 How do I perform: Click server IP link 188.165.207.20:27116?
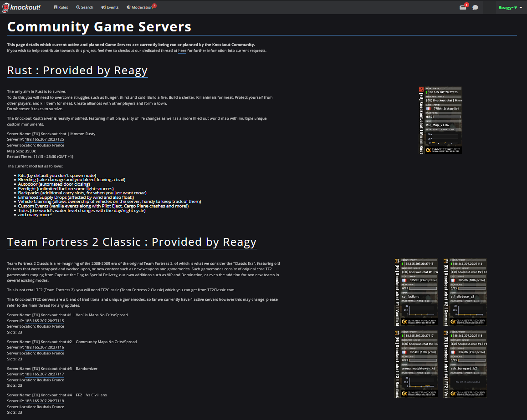[44, 348]
